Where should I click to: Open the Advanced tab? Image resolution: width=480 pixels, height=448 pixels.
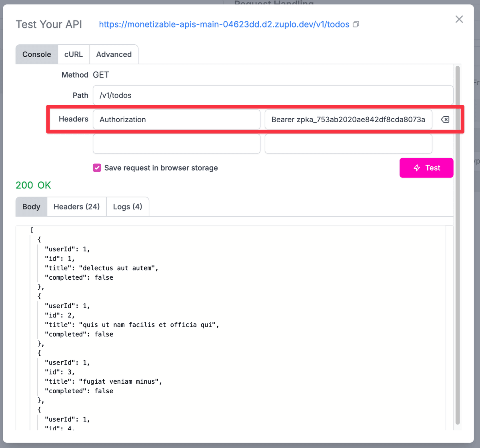click(114, 54)
